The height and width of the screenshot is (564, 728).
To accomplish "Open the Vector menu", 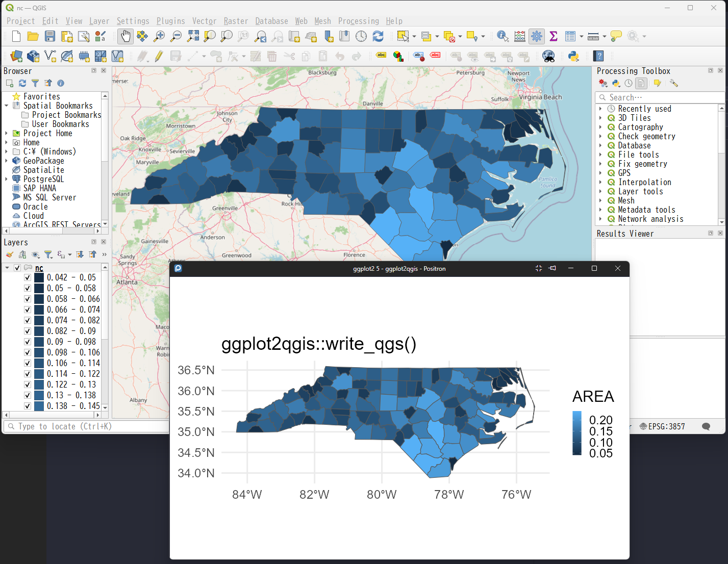I will point(204,21).
